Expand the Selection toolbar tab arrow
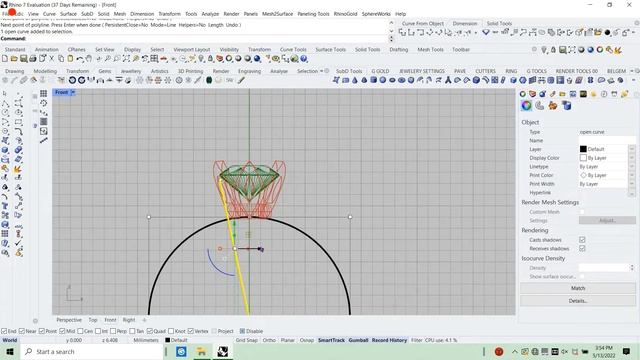Viewport: 640px width, 360px height. (321, 71)
